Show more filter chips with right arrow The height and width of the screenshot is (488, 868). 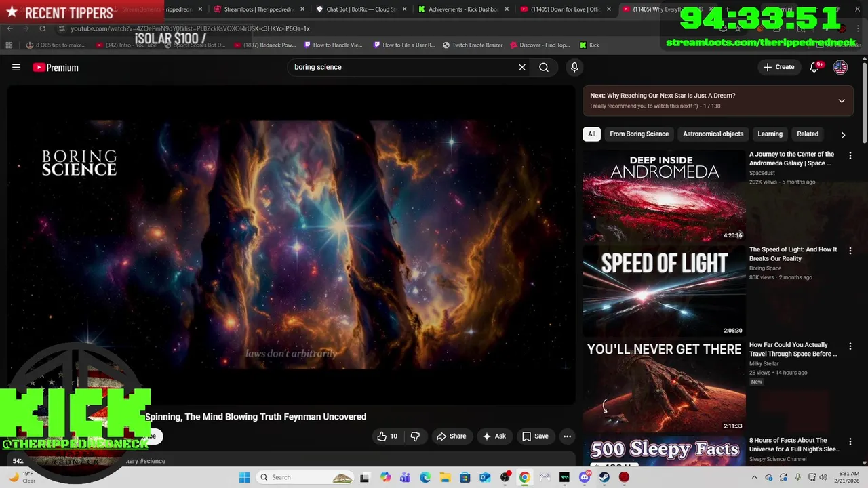[x=843, y=134]
